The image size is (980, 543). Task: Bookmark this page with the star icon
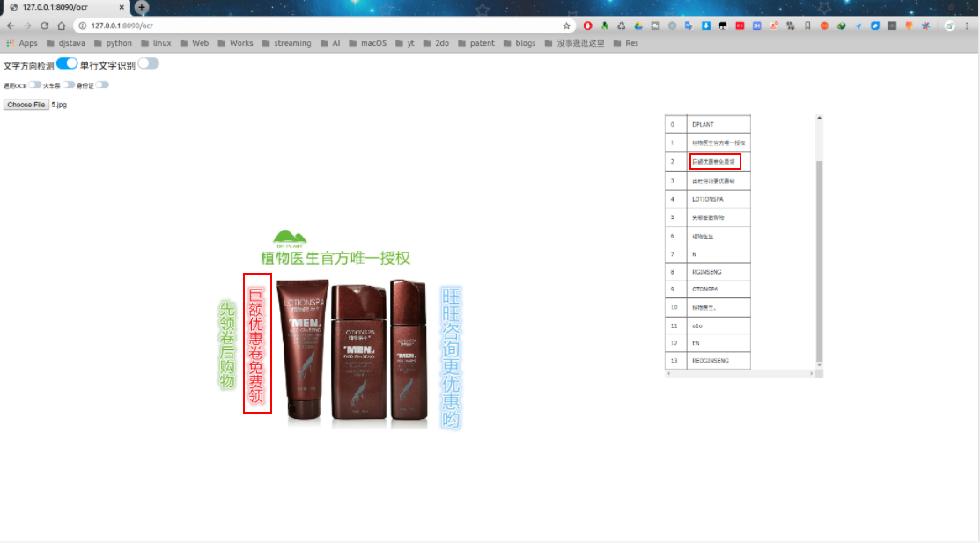pos(566,26)
